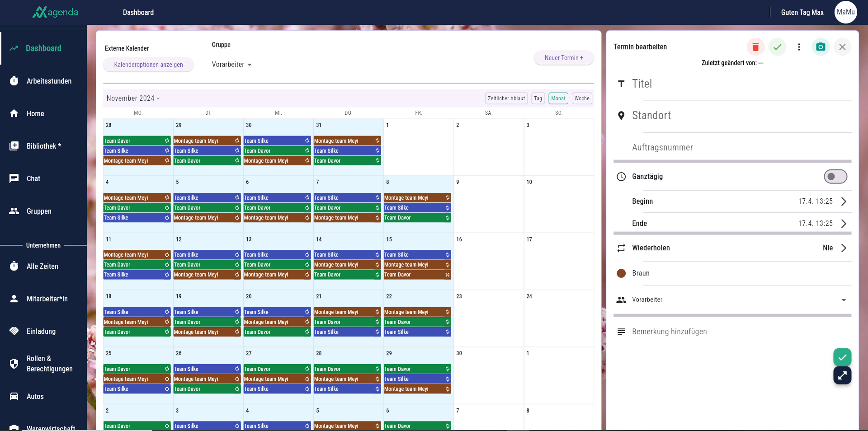
Task: Click the Braun color swatch
Action: coord(621,273)
